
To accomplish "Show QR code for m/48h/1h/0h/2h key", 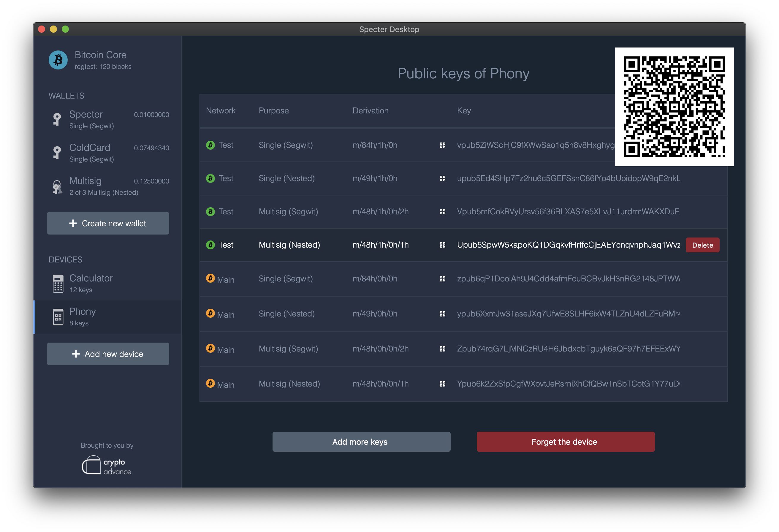I will [442, 212].
